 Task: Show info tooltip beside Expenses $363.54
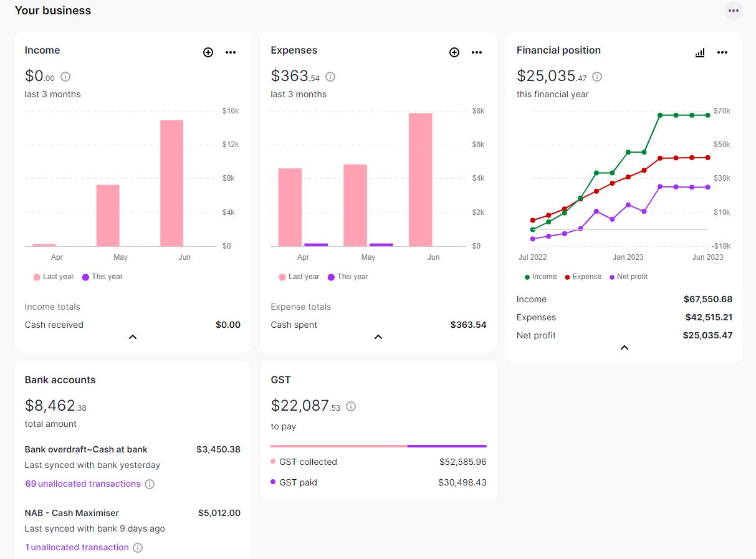coord(330,77)
